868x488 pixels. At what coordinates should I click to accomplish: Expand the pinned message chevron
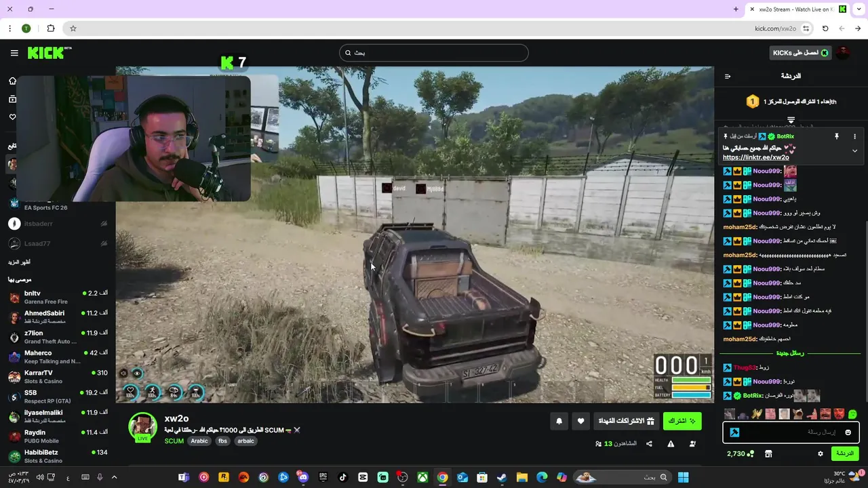coord(854,150)
